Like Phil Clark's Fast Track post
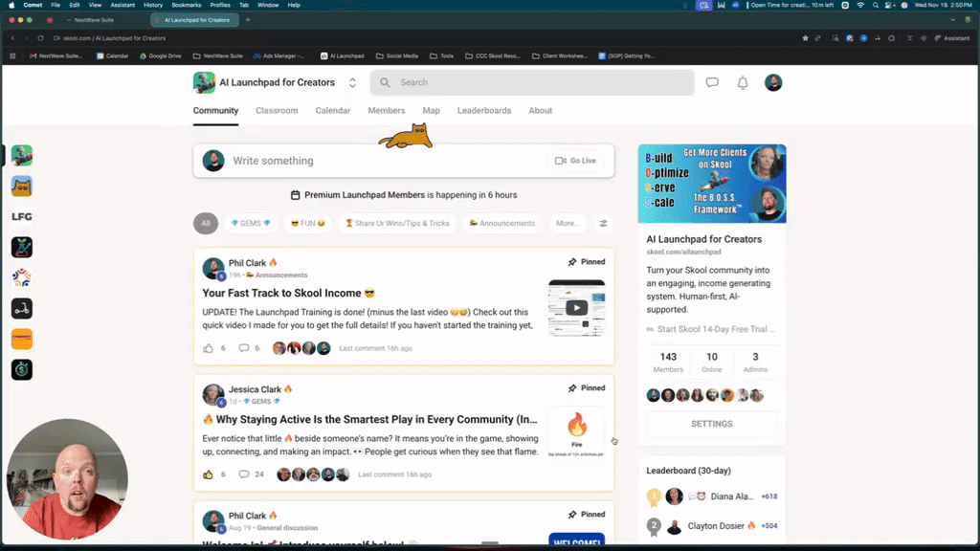The height and width of the screenshot is (551, 980). coord(208,348)
